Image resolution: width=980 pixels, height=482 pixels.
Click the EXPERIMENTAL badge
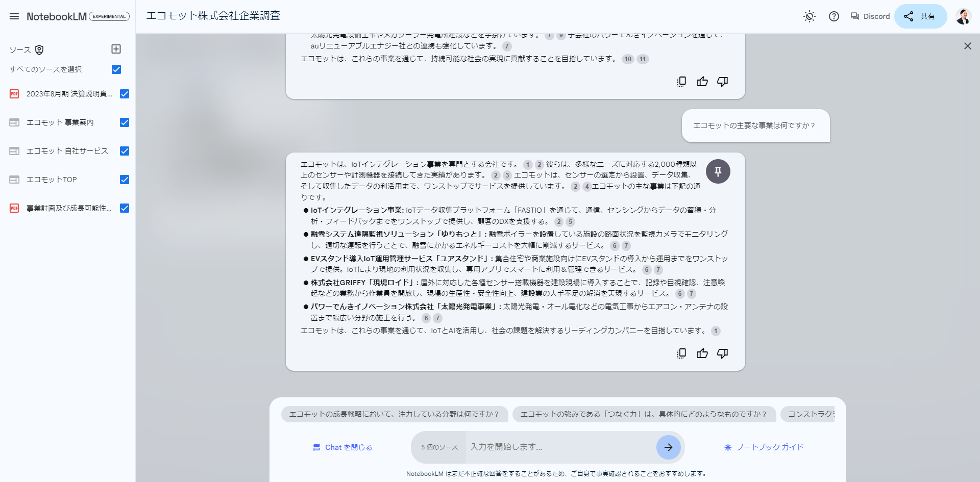(x=109, y=16)
